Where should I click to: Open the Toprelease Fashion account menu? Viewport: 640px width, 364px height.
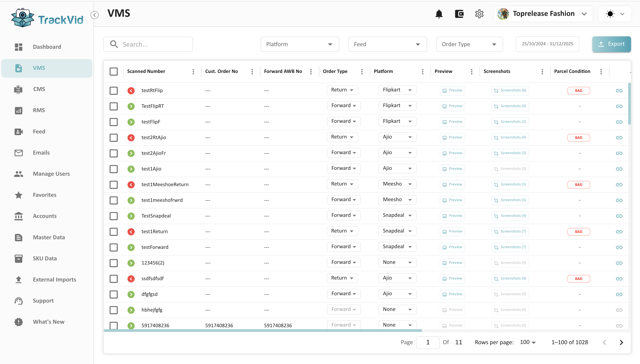[544, 14]
